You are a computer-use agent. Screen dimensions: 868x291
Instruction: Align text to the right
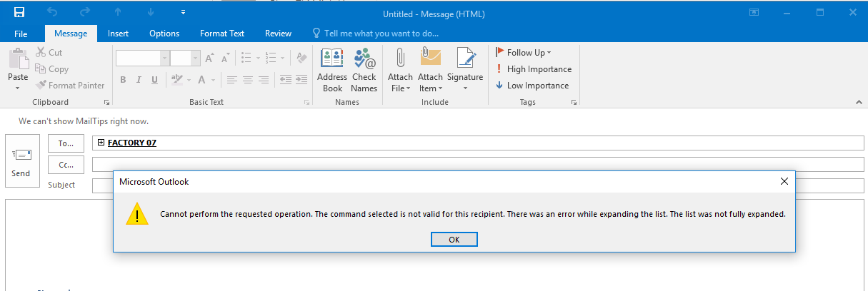click(264, 80)
